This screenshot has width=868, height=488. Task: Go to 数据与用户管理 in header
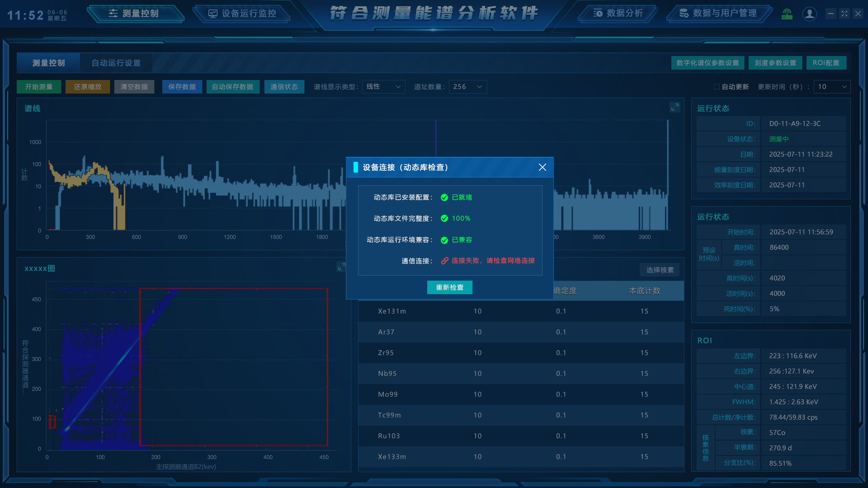click(x=718, y=14)
